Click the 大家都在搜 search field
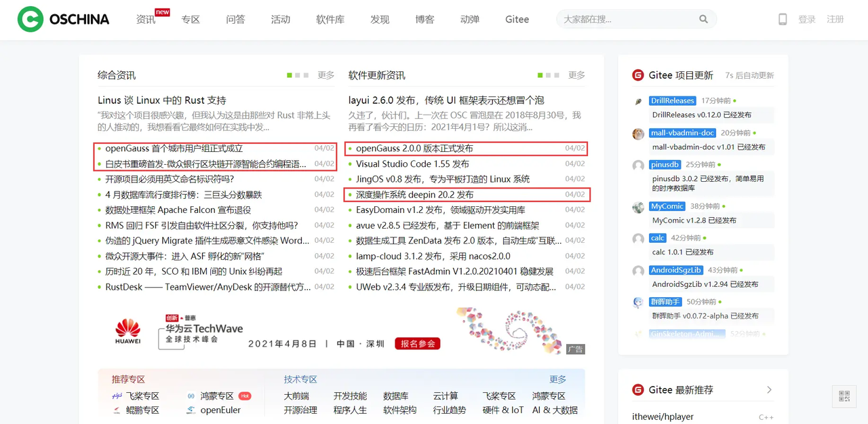The height and width of the screenshot is (424, 868). point(636,19)
